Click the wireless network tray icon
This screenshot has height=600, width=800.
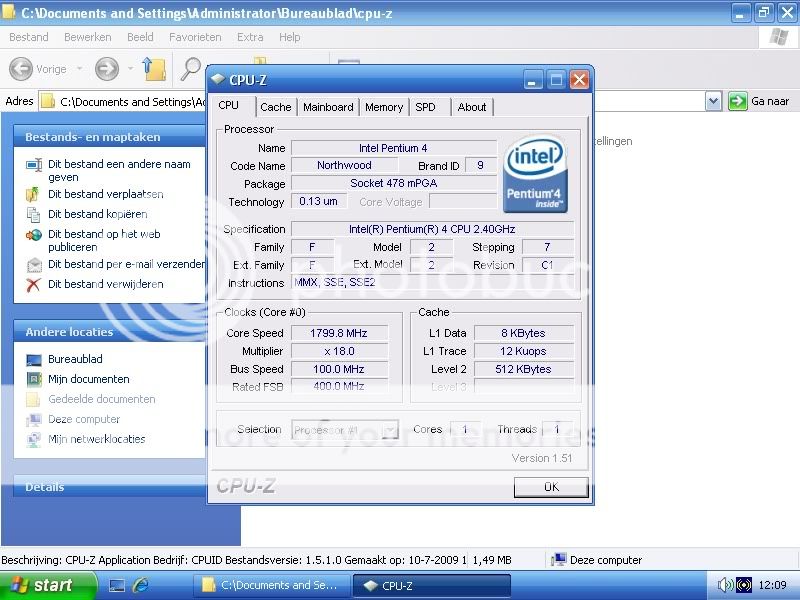point(744,585)
